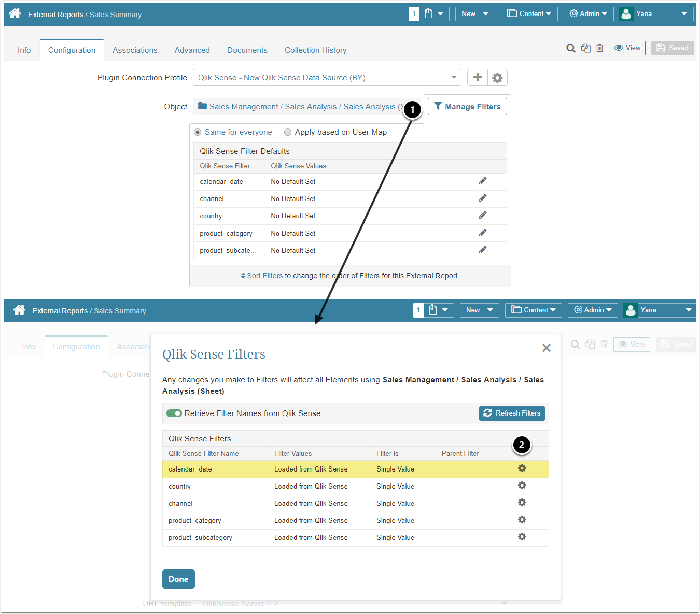Open the gear settings for the country filter
Viewport: 700px width, 614px height.
pyautogui.click(x=522, y=486)
